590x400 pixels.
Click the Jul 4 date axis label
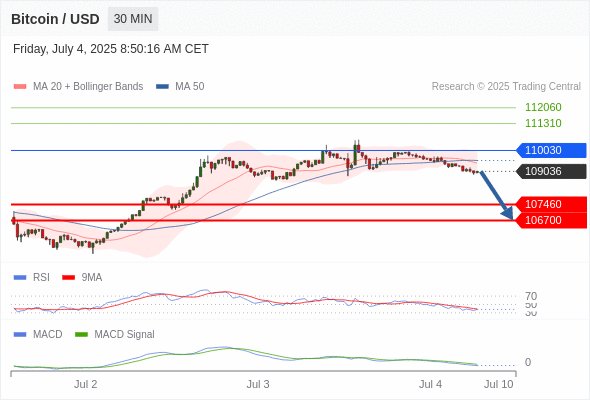pyautogui.click(x=430, y=384)
